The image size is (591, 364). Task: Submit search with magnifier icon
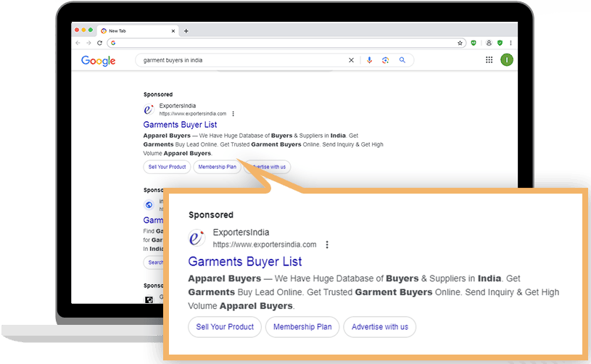pos(402,60)
